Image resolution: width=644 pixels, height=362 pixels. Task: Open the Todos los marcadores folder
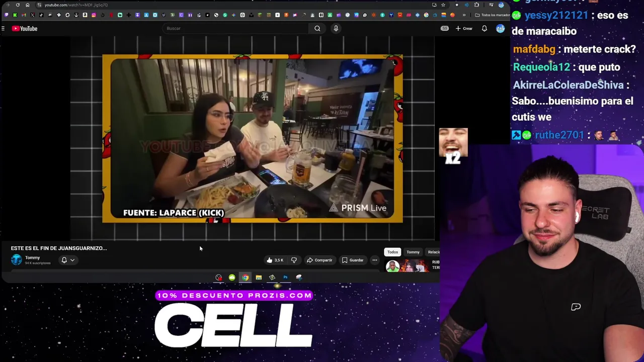493,15
